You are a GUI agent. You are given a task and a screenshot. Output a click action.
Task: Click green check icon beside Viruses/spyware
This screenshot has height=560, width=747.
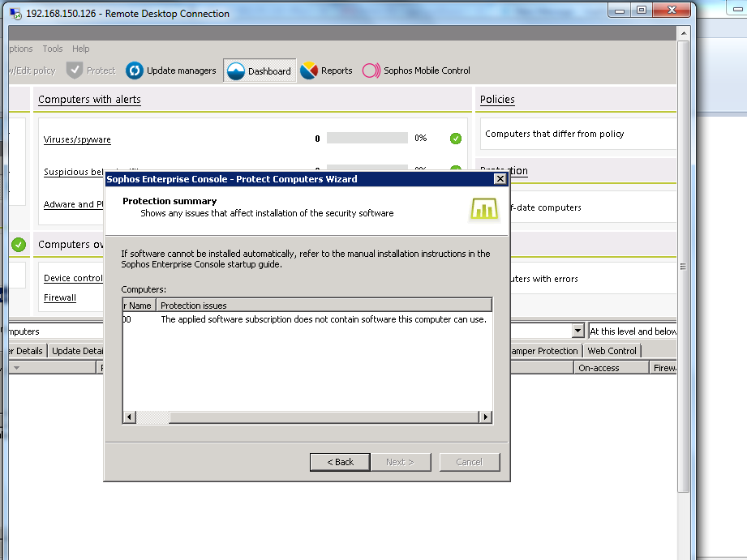click(x=456, y=139)
